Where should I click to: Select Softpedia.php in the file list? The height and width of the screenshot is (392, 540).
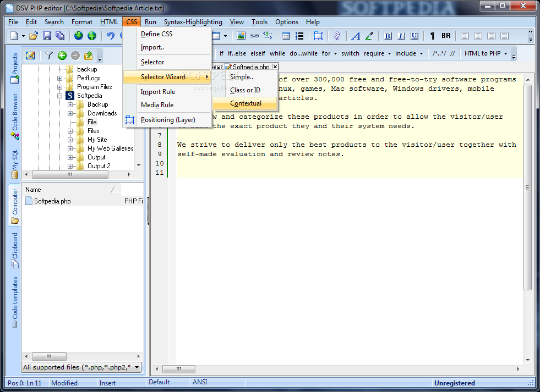[x=52, y=201]
